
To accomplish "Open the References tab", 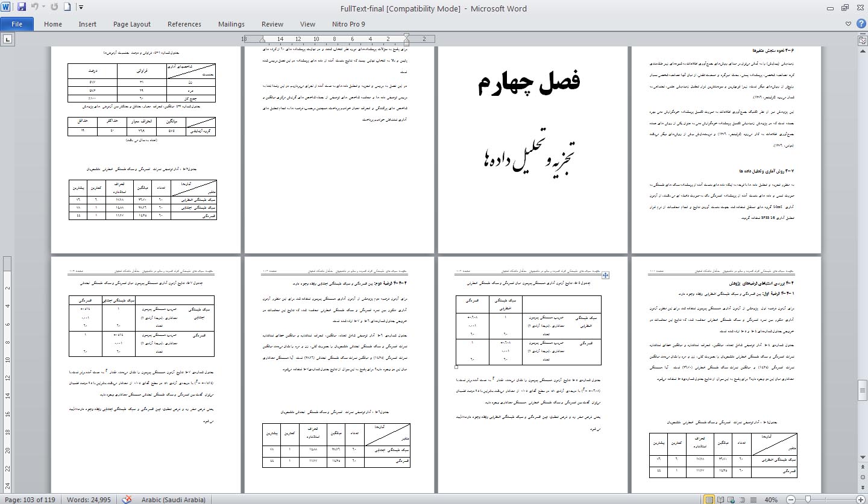I will coord(184,24).
